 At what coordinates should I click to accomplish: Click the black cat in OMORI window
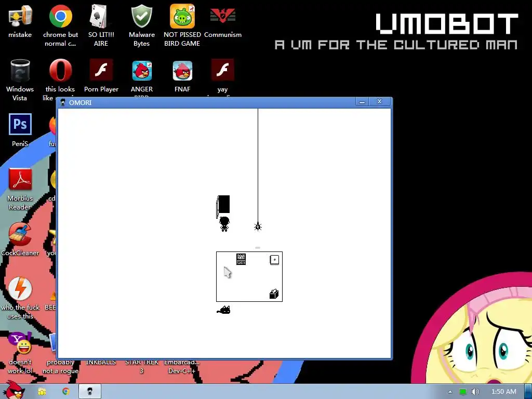click(223, 310)
